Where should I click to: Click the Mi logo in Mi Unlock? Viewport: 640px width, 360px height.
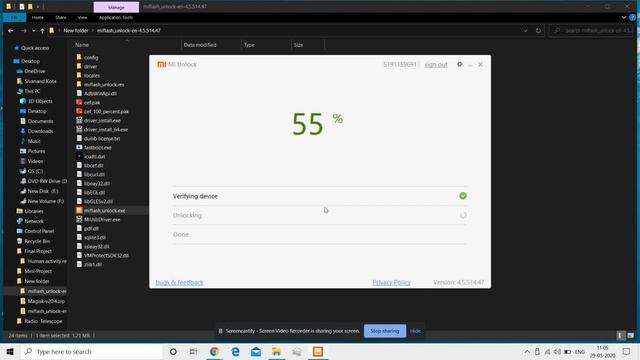(x=162, y=64)
